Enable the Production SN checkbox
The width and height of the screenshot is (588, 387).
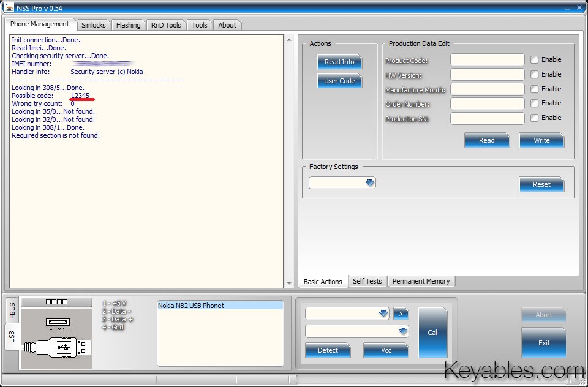(534, 118)
